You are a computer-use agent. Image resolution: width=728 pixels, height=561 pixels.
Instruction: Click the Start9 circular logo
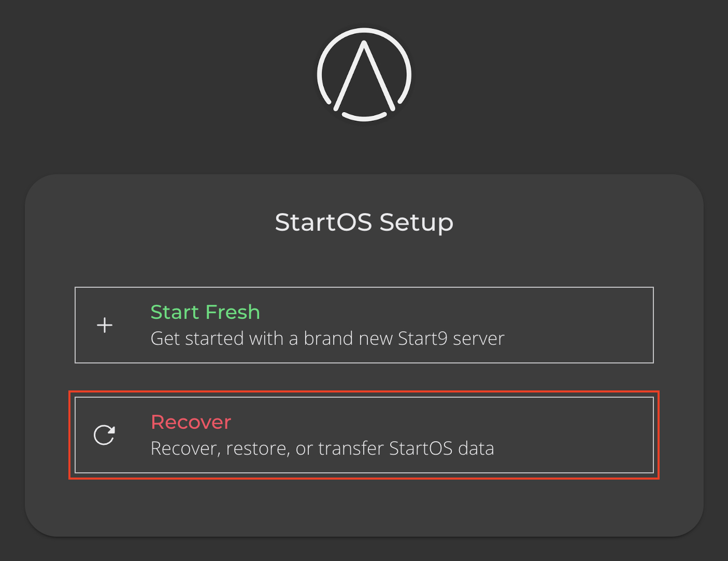[364, 75]
